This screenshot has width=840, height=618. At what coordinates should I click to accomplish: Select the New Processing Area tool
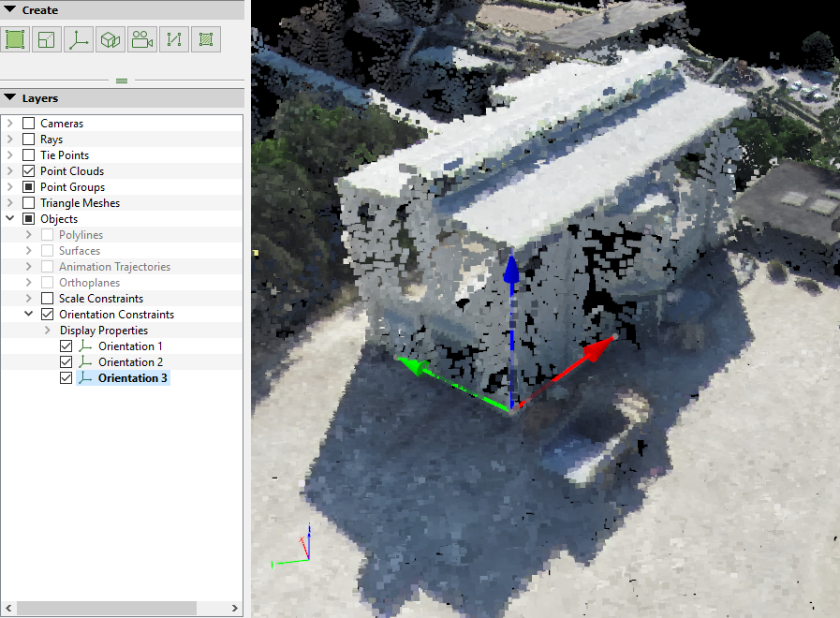click(x=15, y=39)
